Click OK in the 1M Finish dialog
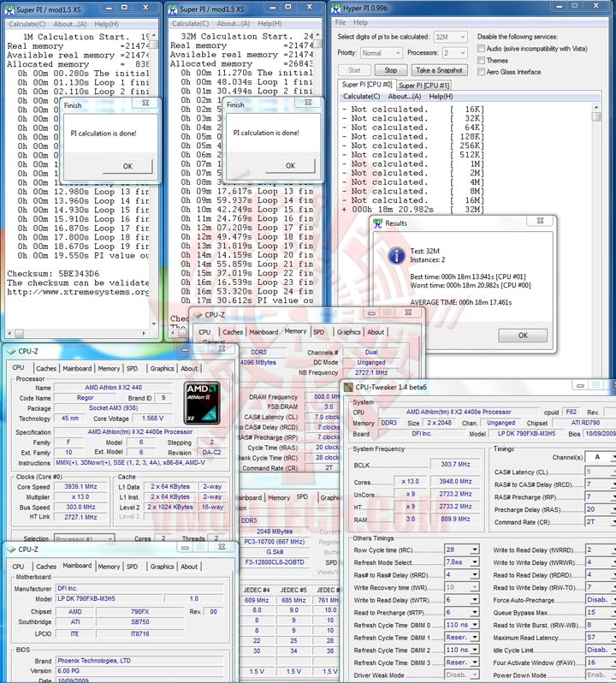The image size is (616, 683). (x=127, y=166)
